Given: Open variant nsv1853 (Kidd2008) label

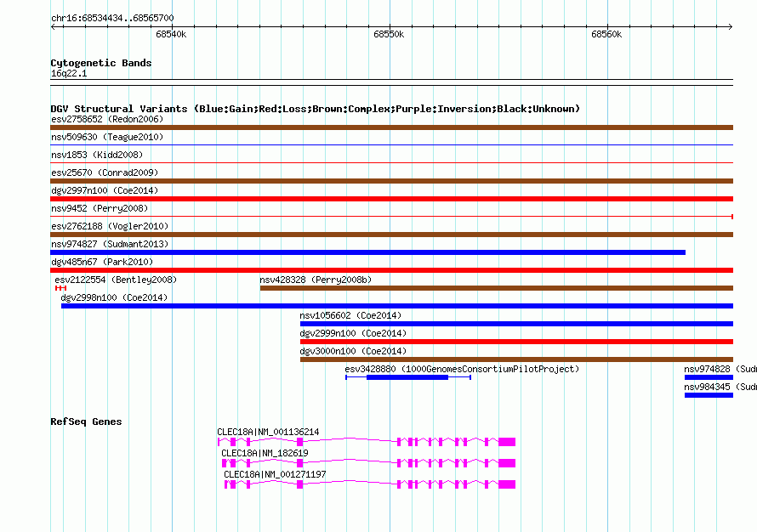Looking at the screenshot, I should (97, 155).
